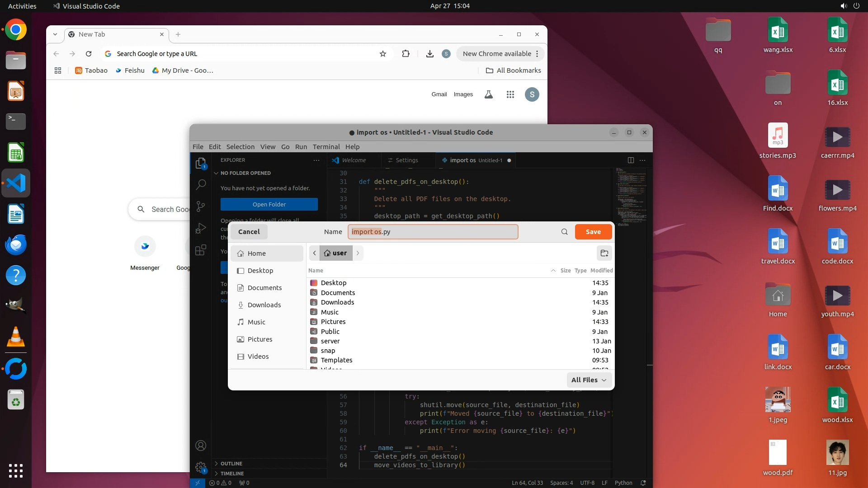Expand the OUTLINE section
This screenshot has width=868, height=488.
[x=231, y=464]
